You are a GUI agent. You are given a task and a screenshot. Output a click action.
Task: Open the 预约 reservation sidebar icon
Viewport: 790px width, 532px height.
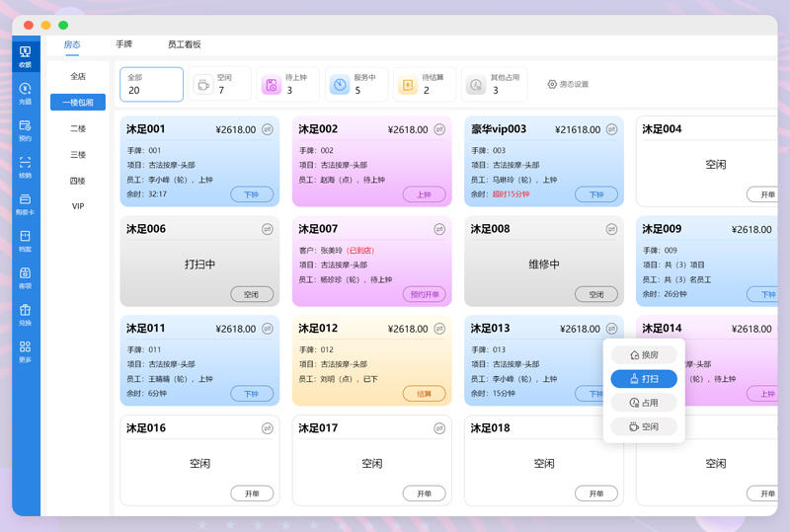(x=25, y=128)
